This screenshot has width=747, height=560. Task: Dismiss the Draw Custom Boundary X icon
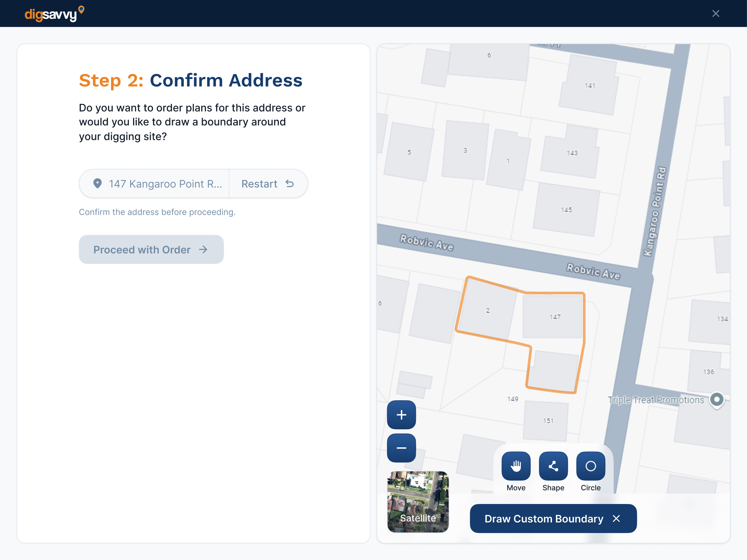coord(616,518)
